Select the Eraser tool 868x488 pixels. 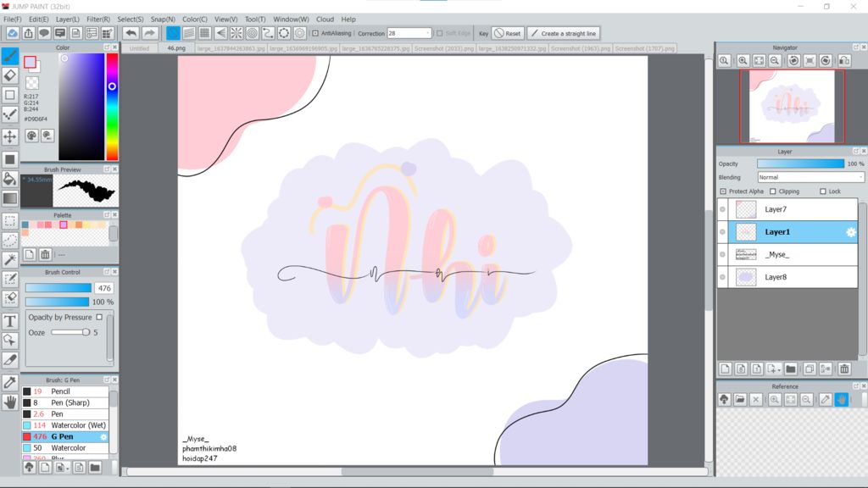[x=10, y=75]
